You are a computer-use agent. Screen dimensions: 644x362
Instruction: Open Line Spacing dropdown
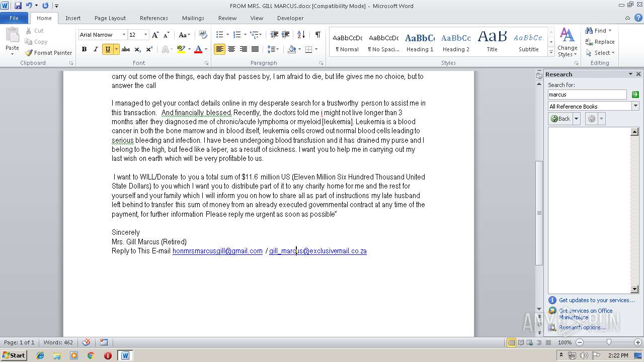tap(273, 49)
